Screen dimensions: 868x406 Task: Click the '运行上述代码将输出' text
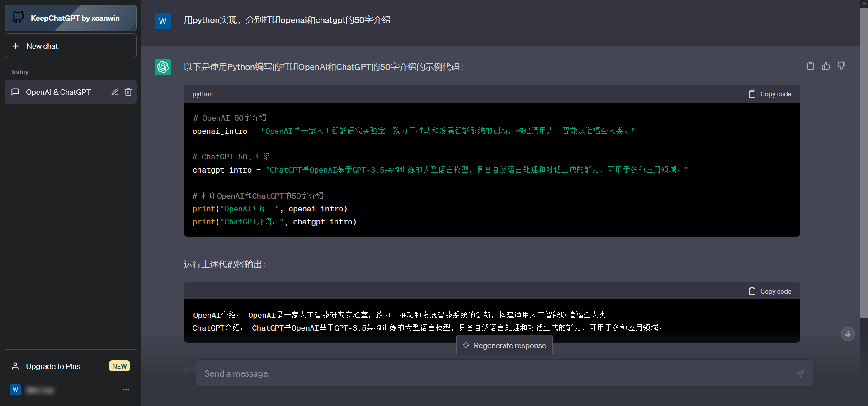[225, 264]
